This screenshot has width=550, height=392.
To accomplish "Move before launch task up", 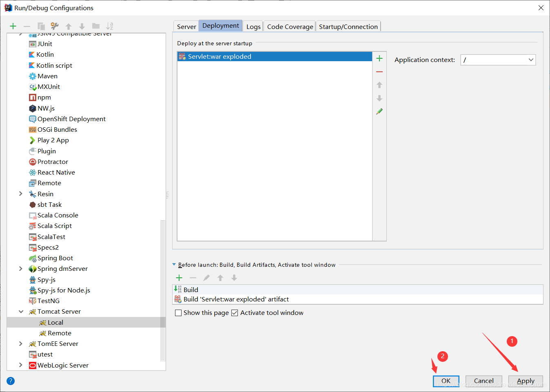I will [220, 278].
